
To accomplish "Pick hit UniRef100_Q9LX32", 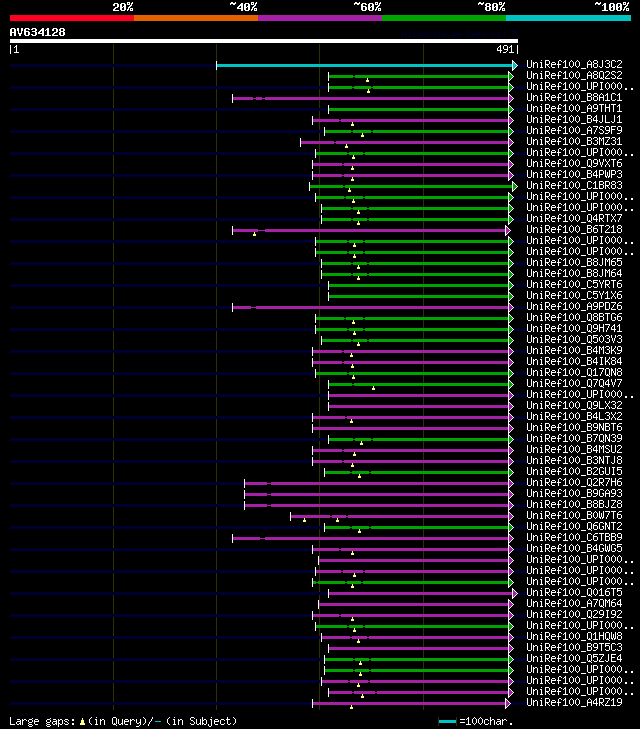I will [x=574, y=405].
